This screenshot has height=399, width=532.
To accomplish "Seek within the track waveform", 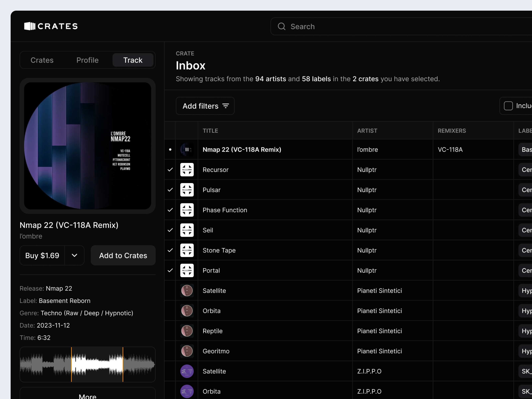I will pyautogui.click(x=88, y=364).
